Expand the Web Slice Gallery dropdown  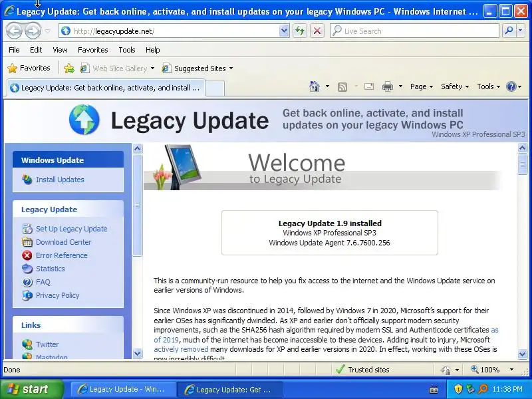[152, 68]
